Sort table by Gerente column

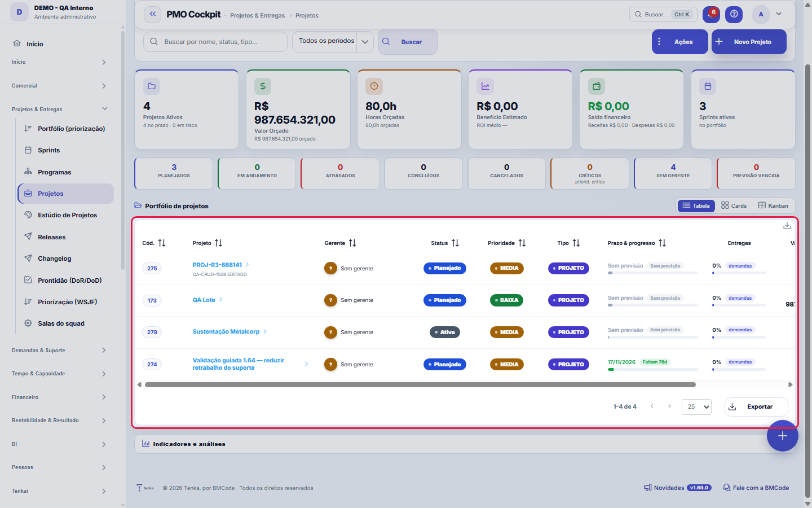[352, 243]
